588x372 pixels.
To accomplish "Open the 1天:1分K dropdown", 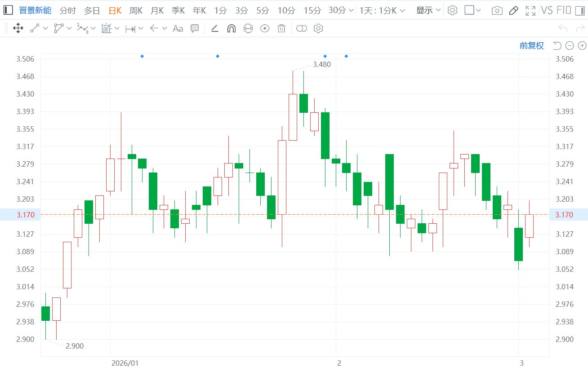I will tap(382, 10).
